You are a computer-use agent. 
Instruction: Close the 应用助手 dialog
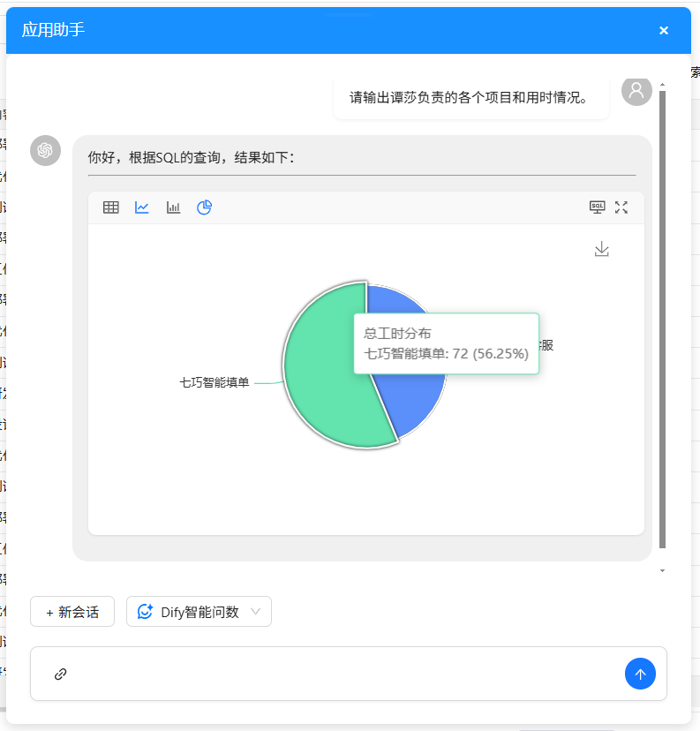(x=664, y=31)
